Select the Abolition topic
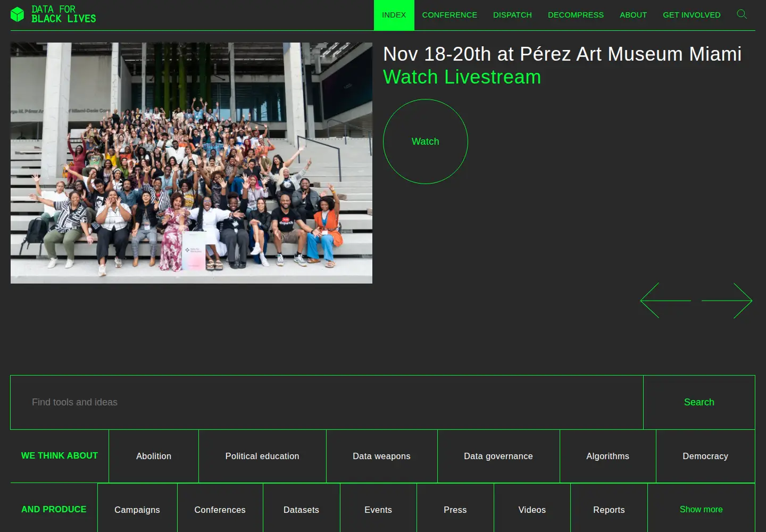 [x=154, y=456]
